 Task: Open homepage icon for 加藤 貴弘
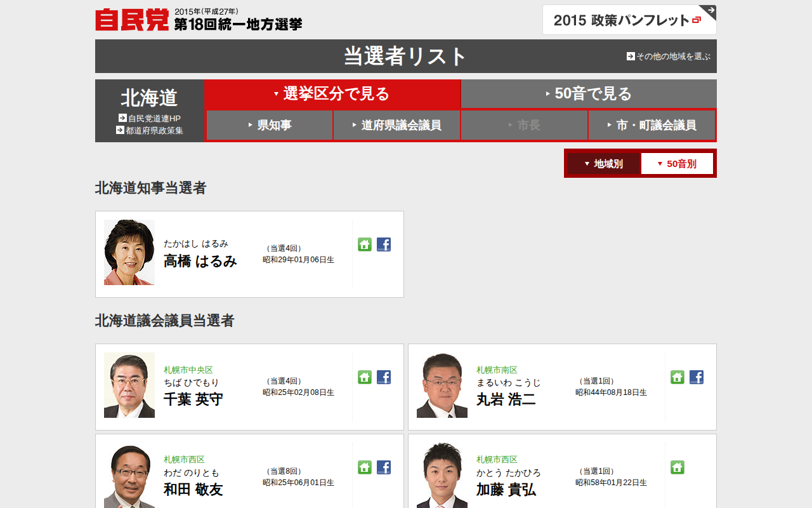pos(678,467)
